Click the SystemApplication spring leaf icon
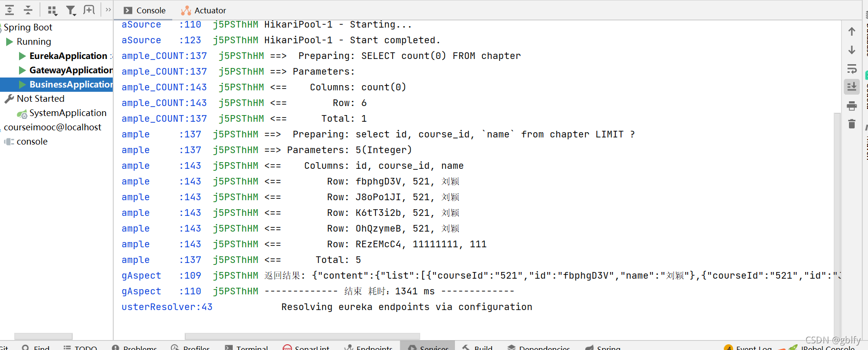868x350 pixels. 22,114
